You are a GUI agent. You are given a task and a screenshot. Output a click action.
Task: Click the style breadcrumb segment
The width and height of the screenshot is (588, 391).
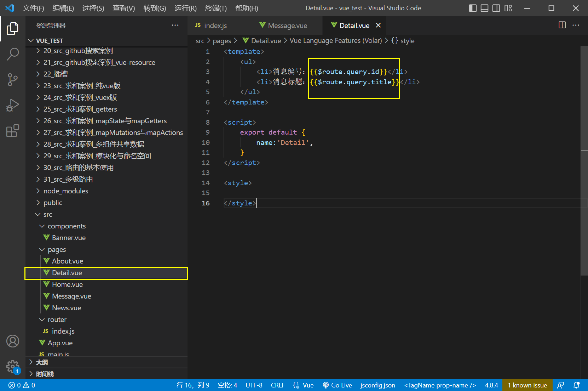403,41
